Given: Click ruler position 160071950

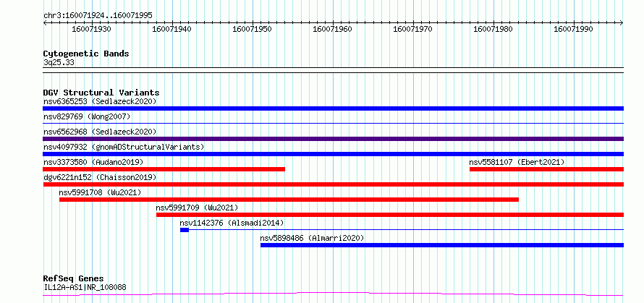Looking at the screenshot, I should coord(252,29).
